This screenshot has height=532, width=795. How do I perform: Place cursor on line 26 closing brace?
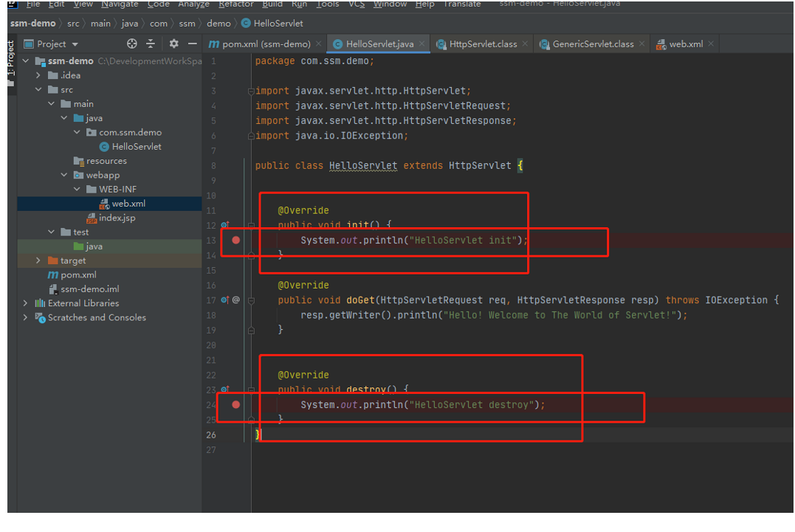tap(258, 435)
